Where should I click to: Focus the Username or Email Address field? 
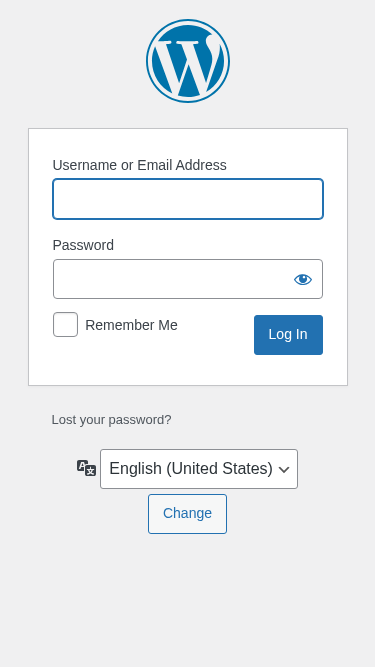click(188, 199)
